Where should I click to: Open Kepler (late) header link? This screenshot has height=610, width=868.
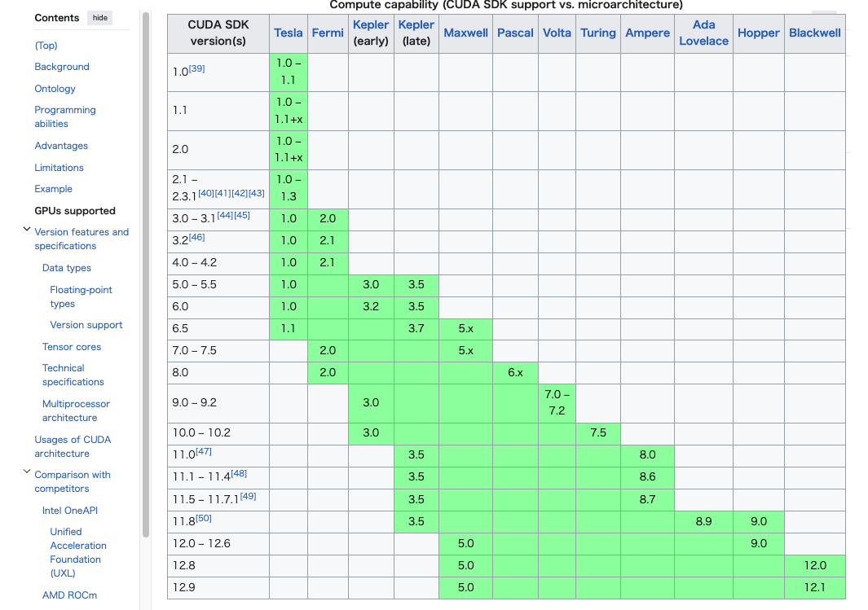coord(416,25)
